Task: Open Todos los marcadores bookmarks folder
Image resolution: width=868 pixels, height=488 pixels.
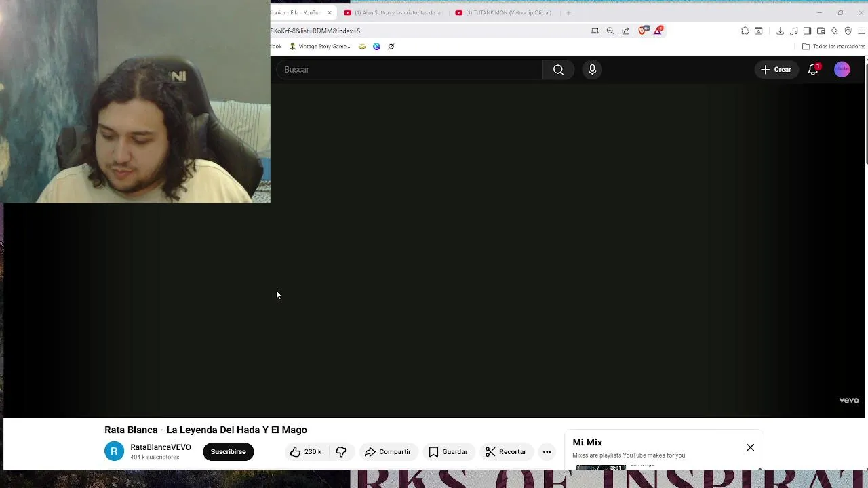Action: coord(833,47)
